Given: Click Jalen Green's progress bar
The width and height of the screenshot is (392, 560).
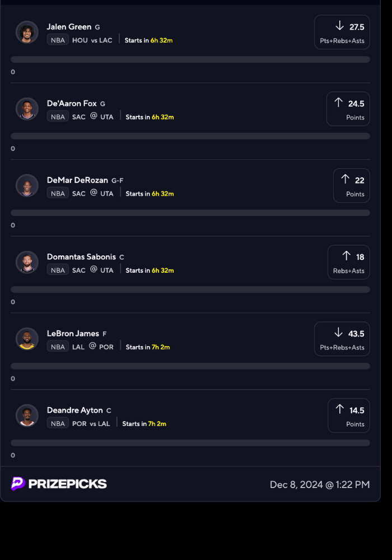Looking at the screenshot, I should pos(190,59).
